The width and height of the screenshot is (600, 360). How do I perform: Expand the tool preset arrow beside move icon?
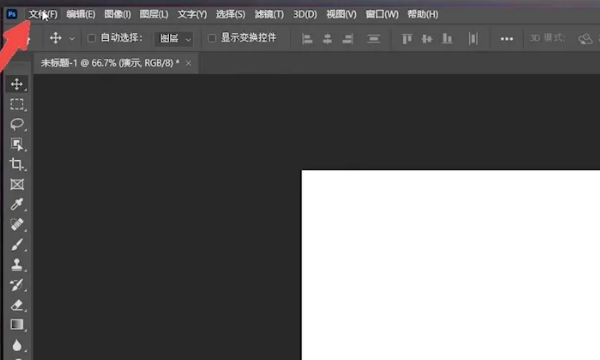pyautogui.click(x=72, y=39)
